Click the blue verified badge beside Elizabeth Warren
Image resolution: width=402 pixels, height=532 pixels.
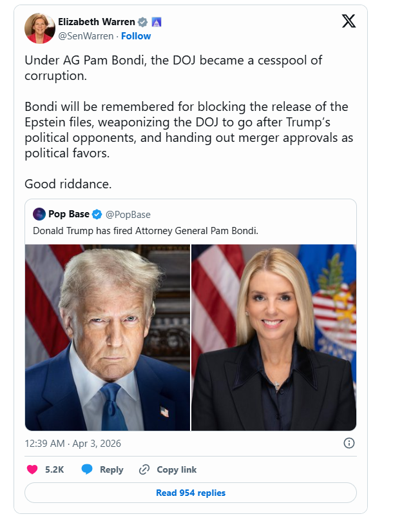pos(143,22)
